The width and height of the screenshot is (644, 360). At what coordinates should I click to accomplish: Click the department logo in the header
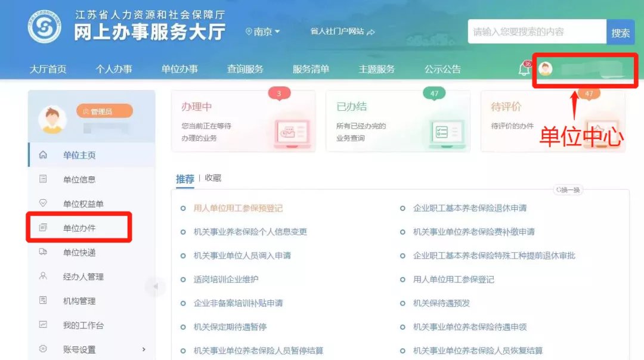coord(44,26)
